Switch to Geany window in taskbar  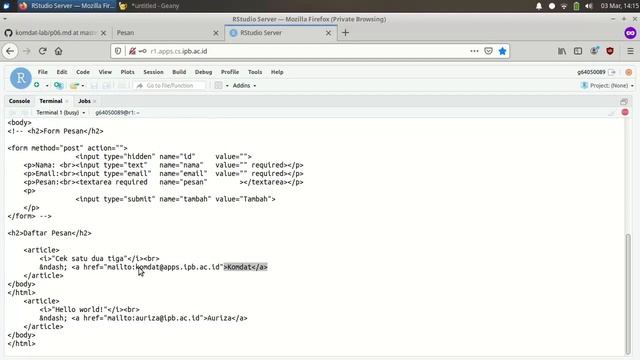coord(149,6)
